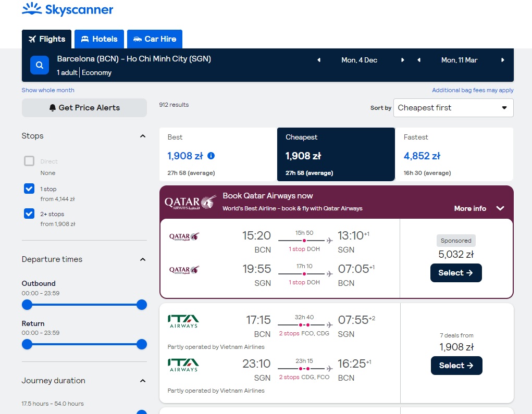Go to next return date arrow
Image resolution: width=532 pixels, height=414 pixels.
pyautogui.click(x=502, y=60)
